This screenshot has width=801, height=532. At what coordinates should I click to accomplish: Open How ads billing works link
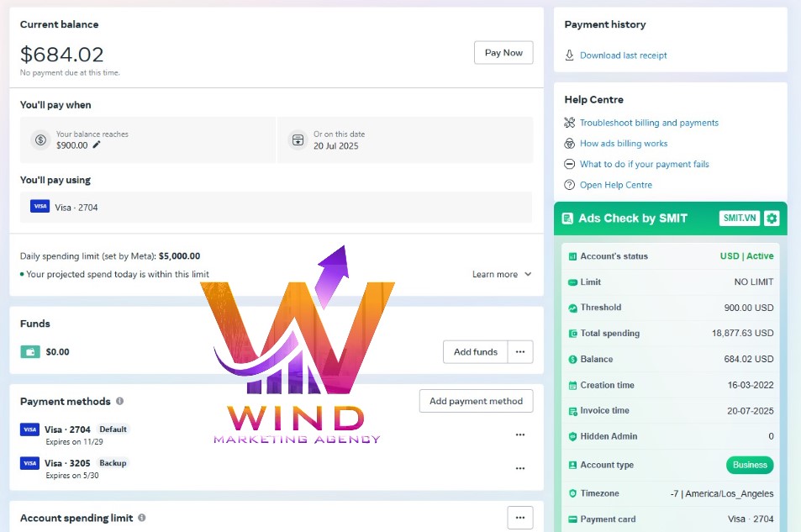pos(623,144)
